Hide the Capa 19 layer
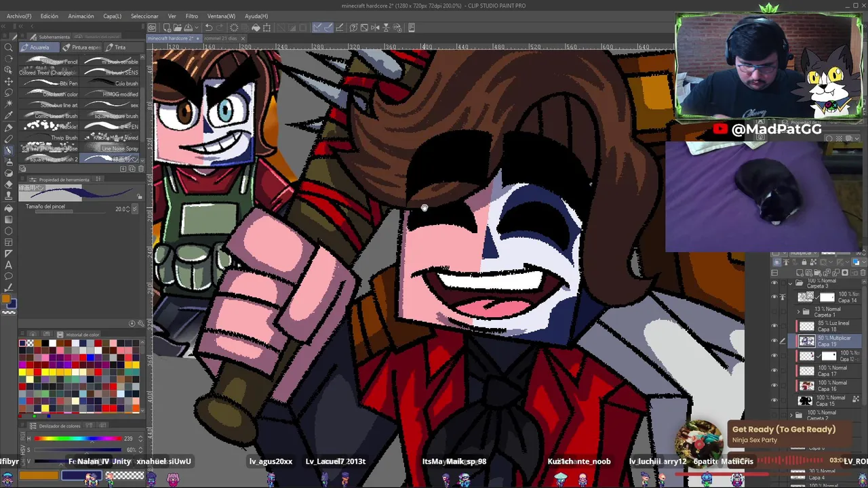Image resolution: width=868 pixels, height=488 pixels. point(774,341)
